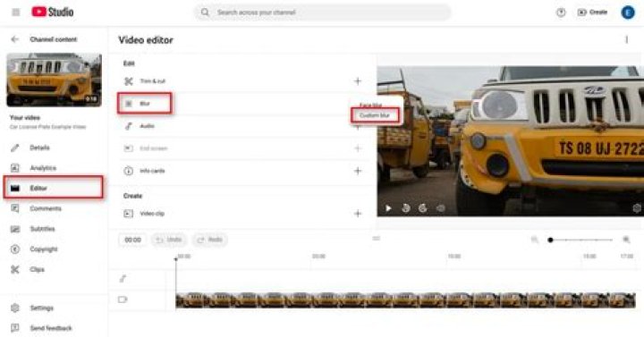Open the account avatar menu
Screen dimensions: 644x337
click(x=627, y=13)
